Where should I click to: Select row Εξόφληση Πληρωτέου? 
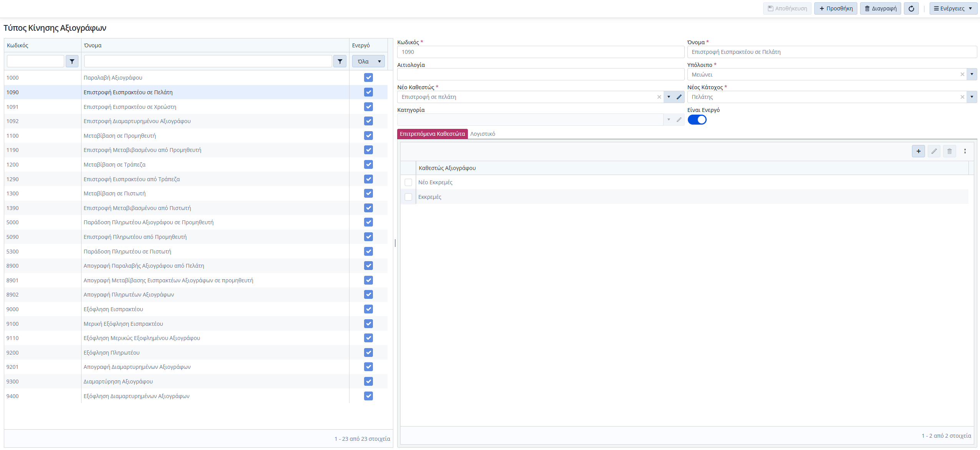pyautogui.click(x=196, y=353)
